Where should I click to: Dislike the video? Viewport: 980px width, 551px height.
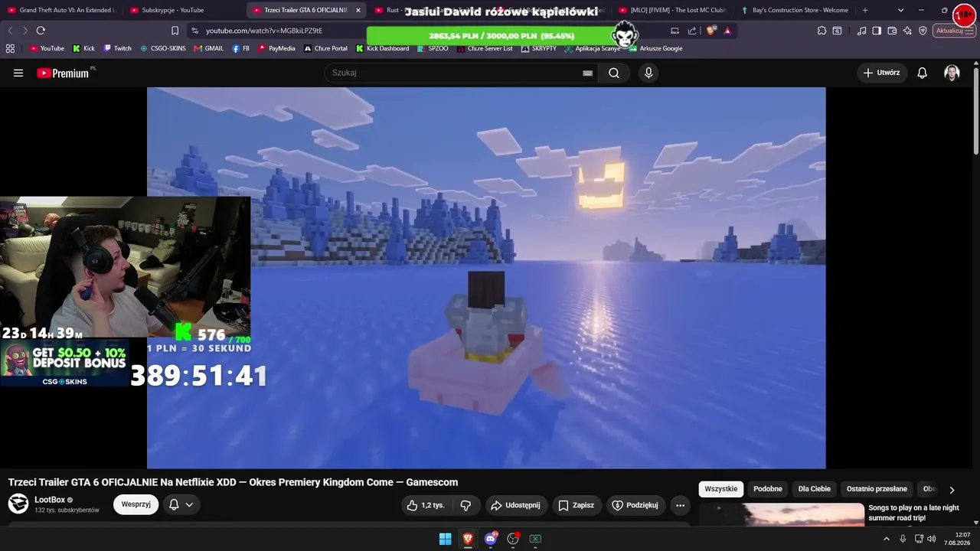point(465,505)
